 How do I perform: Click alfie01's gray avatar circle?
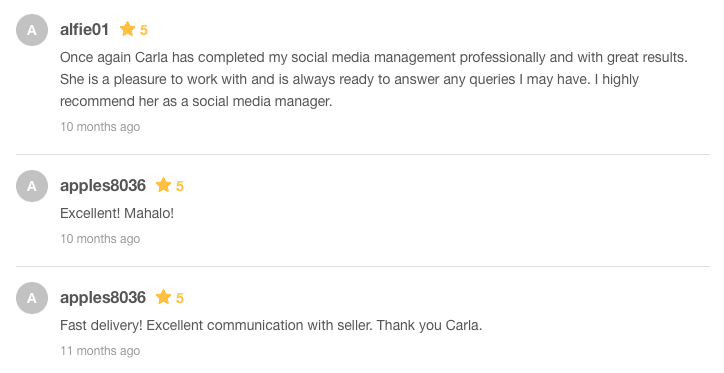click(x=32, y=30)
